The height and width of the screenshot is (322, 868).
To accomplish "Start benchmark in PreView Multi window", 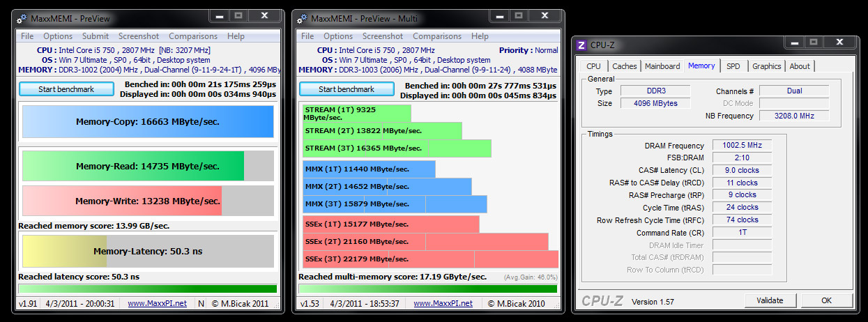I will pyautogui.click(x=347, y=89).
